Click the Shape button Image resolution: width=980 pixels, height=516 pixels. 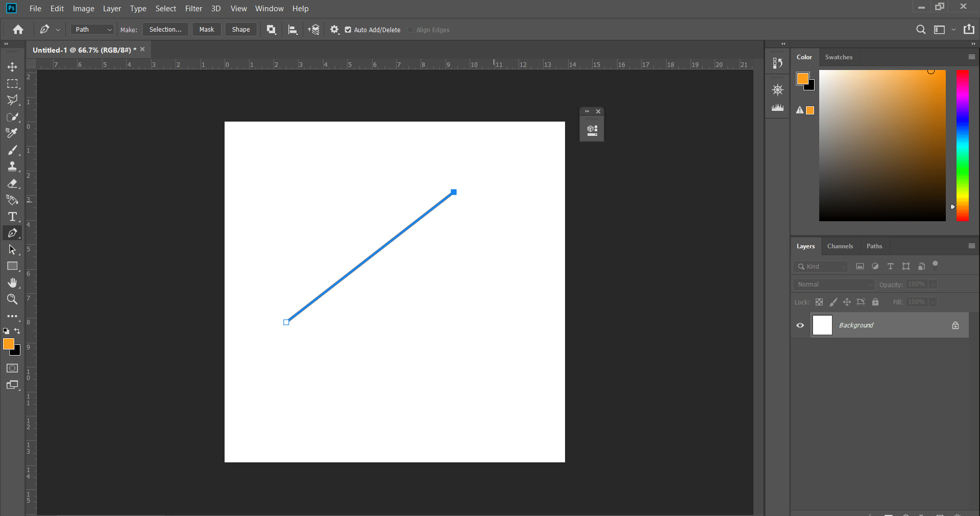(x=241, y=30)
